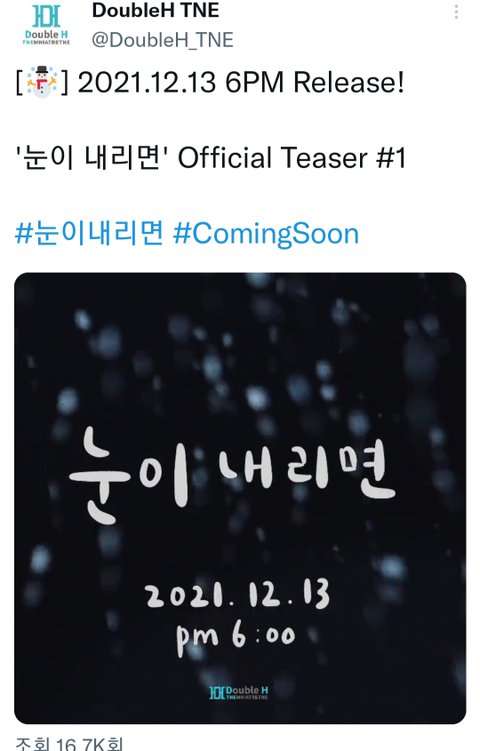Select the 6PM text in tweet
Screen dimensions: 480x751
(x=255, y=82)
